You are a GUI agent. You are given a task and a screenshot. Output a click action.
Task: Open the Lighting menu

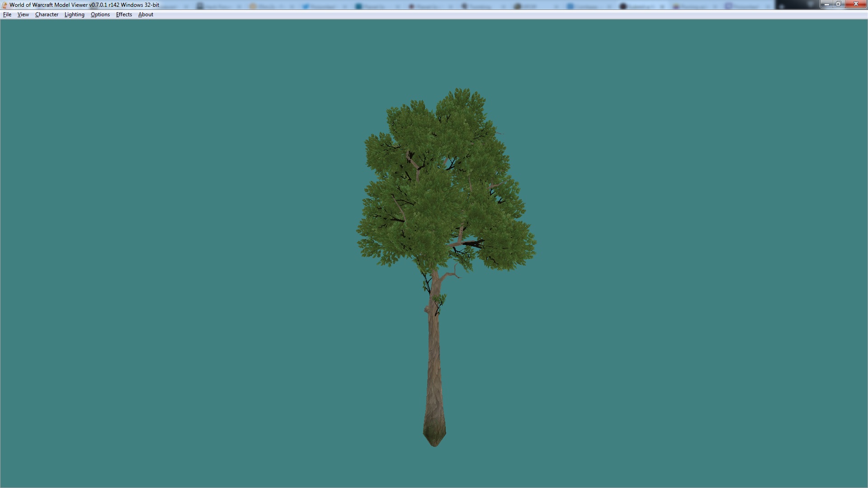(x=74, y=14)
